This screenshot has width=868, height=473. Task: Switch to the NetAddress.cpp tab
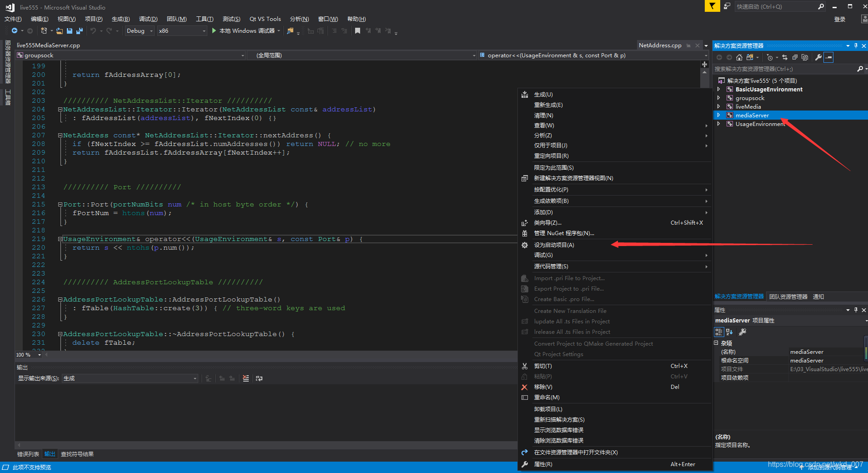[x=660, y=45]
